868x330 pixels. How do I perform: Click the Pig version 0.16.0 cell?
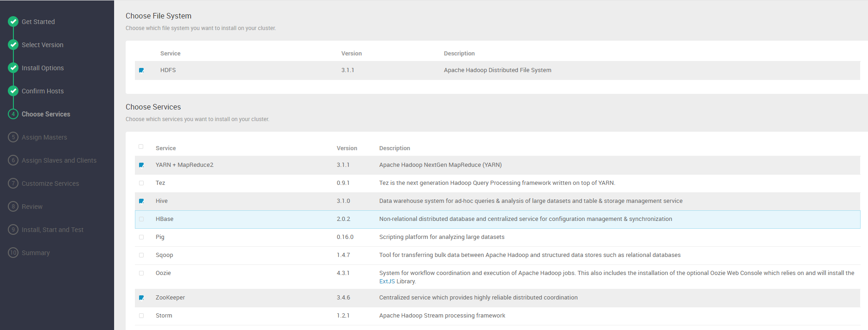[345, 237]
